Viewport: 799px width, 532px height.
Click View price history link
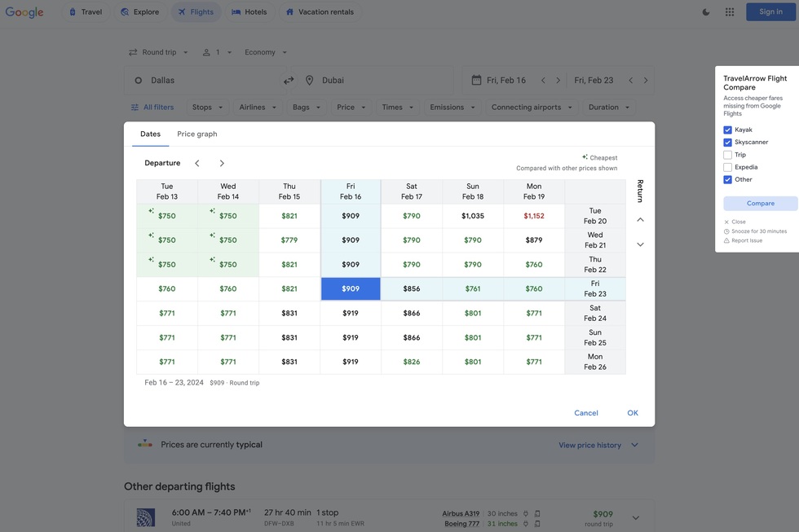pos(589,445)
